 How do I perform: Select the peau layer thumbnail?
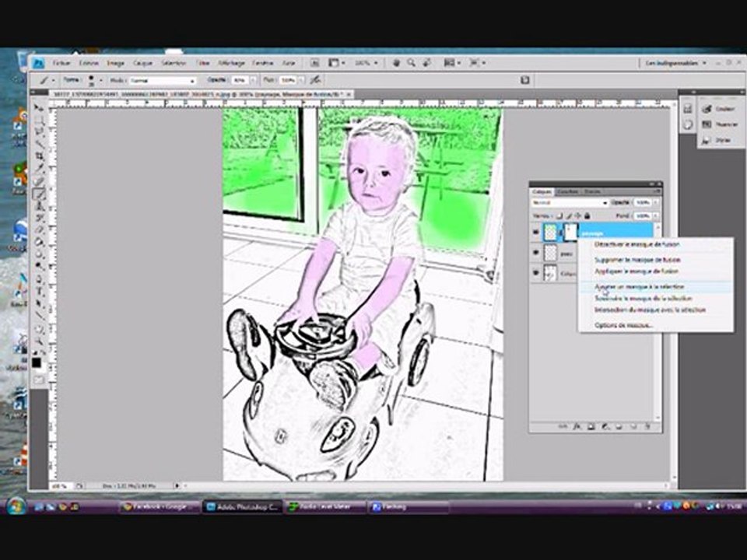[x=551, y=253]
